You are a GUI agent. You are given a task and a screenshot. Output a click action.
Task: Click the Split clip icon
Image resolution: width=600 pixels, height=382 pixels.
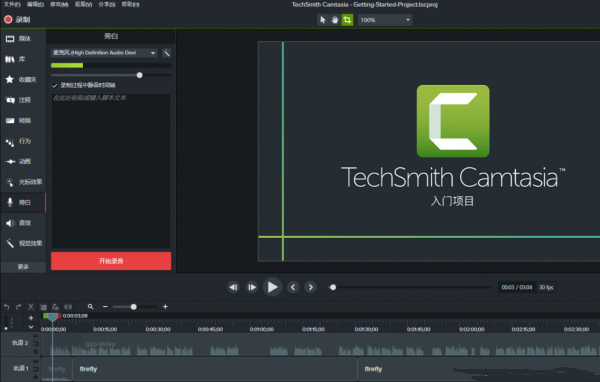pos(68,307)
